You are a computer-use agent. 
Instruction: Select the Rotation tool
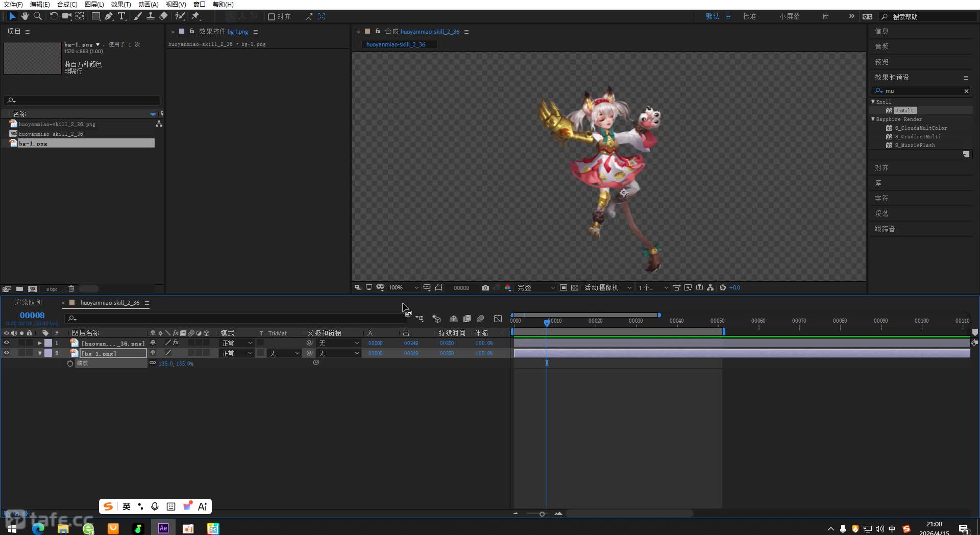tap(54, 16)
